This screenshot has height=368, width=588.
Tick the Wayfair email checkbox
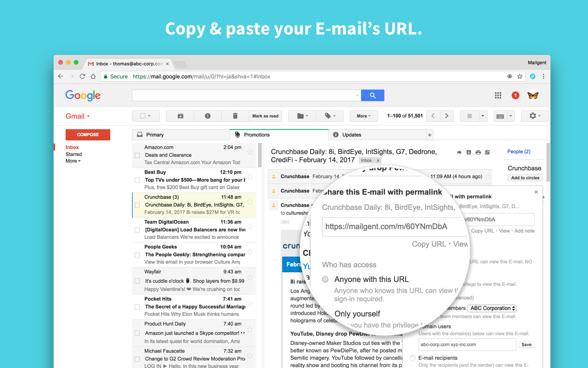click(137, 281)
